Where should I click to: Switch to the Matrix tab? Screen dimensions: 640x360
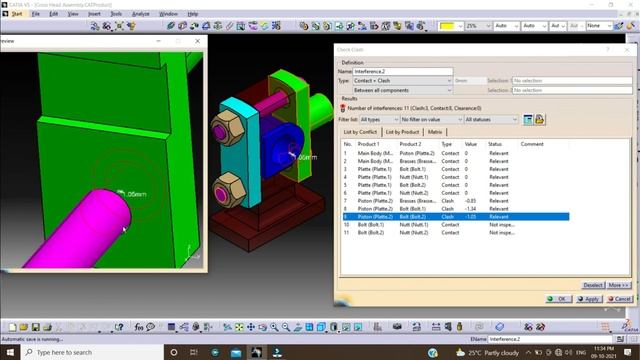tap(435, 132)
